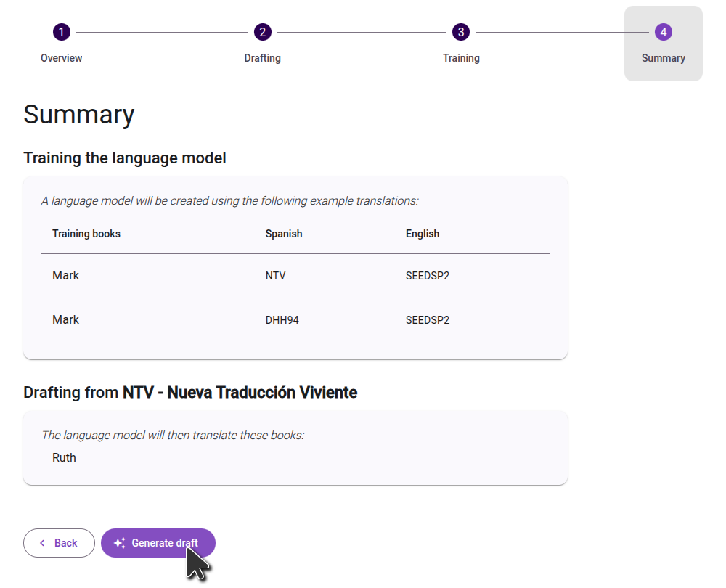Screen dimensions: 726x588
Task: Click SEEDSP2 in the NTV row
Action: tap(428, 276)
